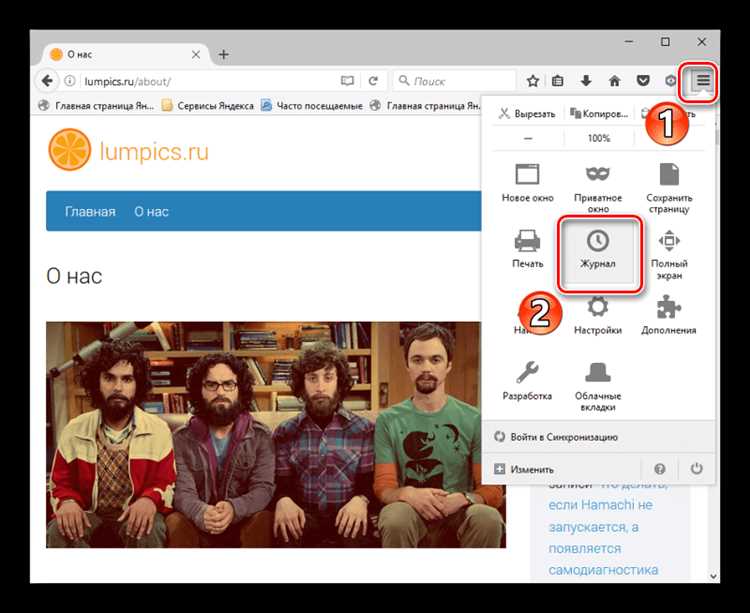Focus the Поиск search field
Viewport: 750px width, 613px height.
[454, 81]
